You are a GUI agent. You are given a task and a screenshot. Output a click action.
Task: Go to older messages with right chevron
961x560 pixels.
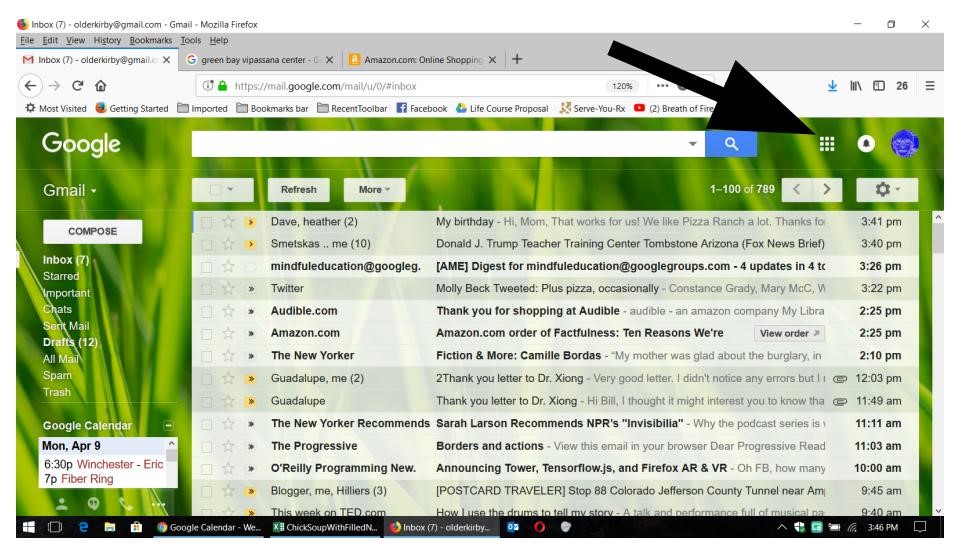[x=827, y=189]
